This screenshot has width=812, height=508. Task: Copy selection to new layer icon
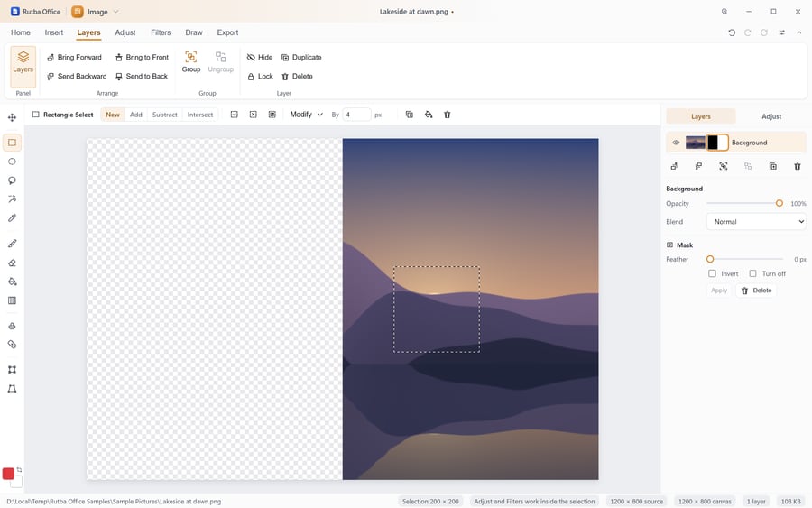[x=409, y=115]
